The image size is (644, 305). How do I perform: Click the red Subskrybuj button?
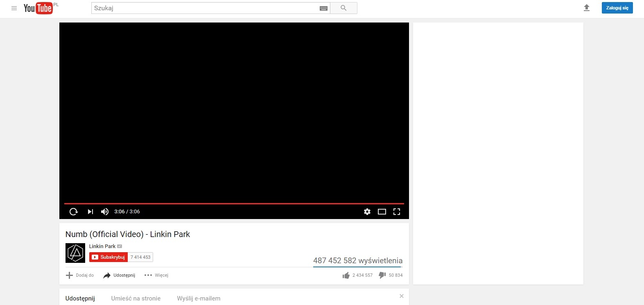coord(108,257)
